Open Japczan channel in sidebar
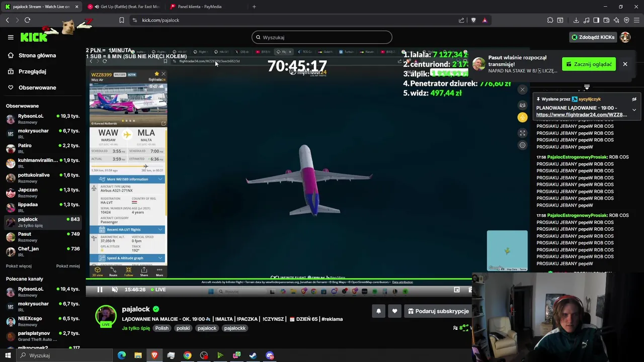The image size is (644, 362). tap(43, 193)
